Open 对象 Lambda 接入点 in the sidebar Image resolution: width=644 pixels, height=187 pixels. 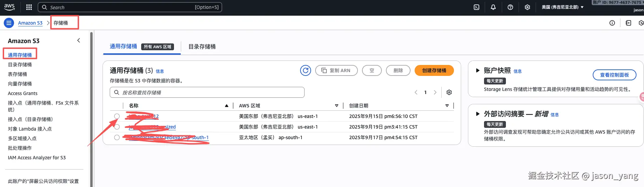coord(30,129)
